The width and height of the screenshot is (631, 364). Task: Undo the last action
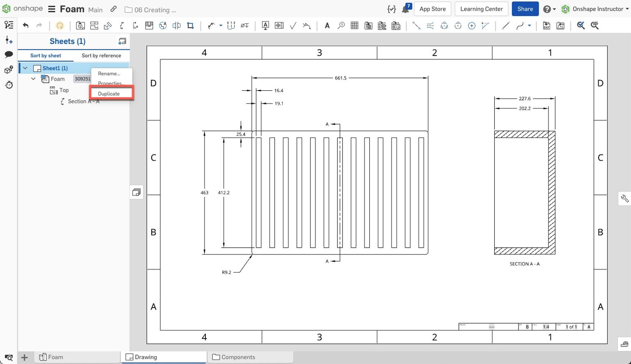pos(25,25)
